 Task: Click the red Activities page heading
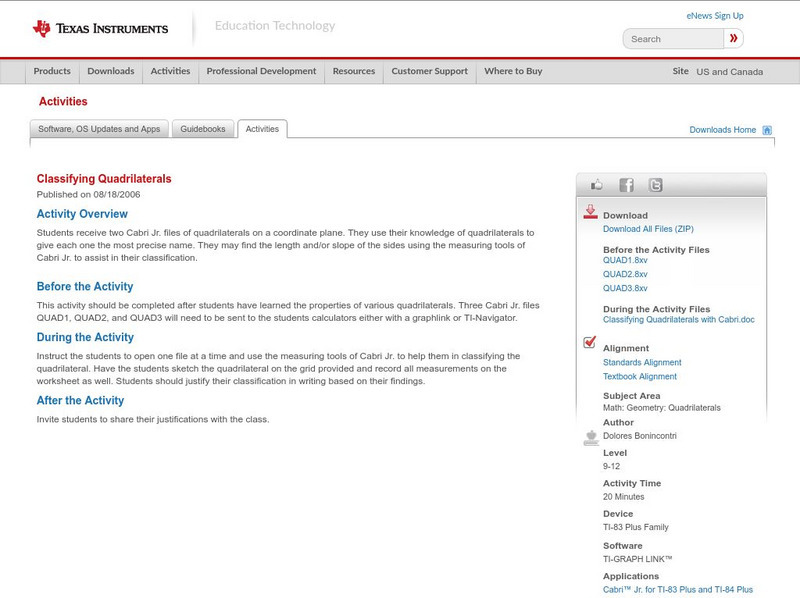pyautogui.click(x=63, y=102)
